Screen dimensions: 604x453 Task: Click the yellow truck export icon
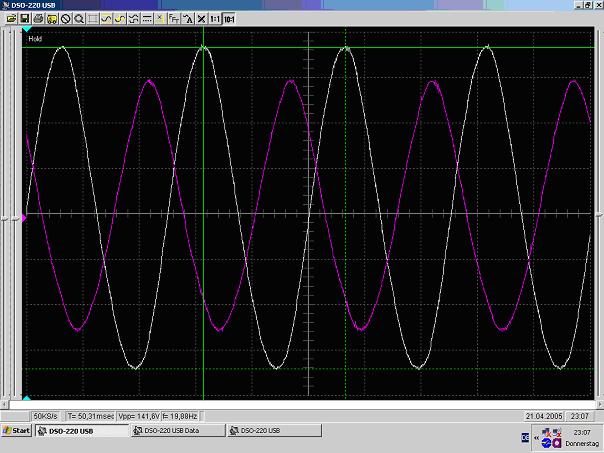[x=52, y=18]
